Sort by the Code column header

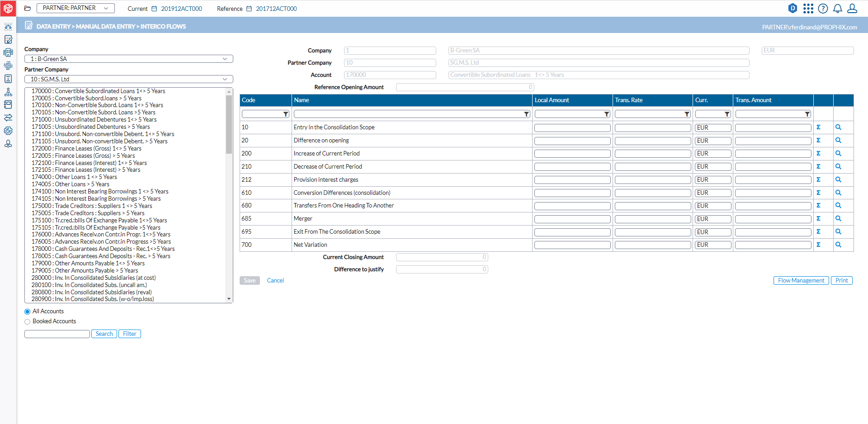[x=265, y=100]
